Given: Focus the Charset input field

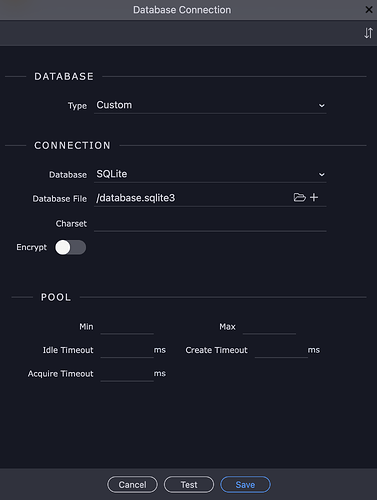Looking at the screenshot, I should 210,223.
